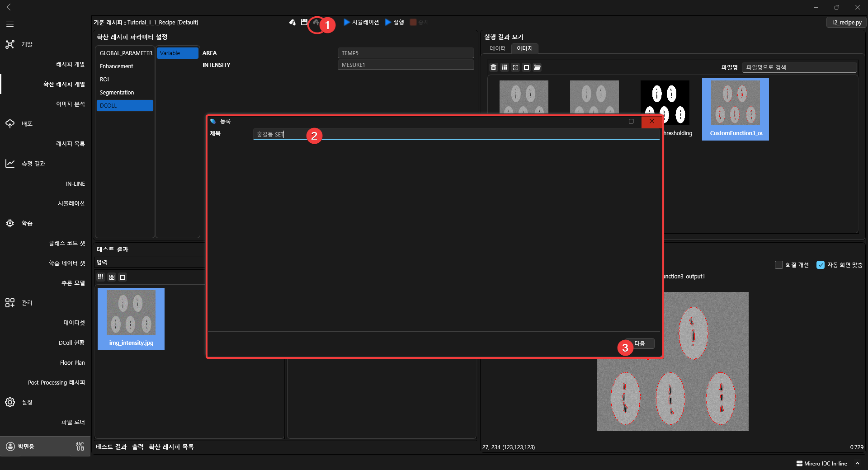Collapse the 개발 sidebar section
The width and height of the screenshot is (868, 470).
pyautogui.click(x=27, y=44)
